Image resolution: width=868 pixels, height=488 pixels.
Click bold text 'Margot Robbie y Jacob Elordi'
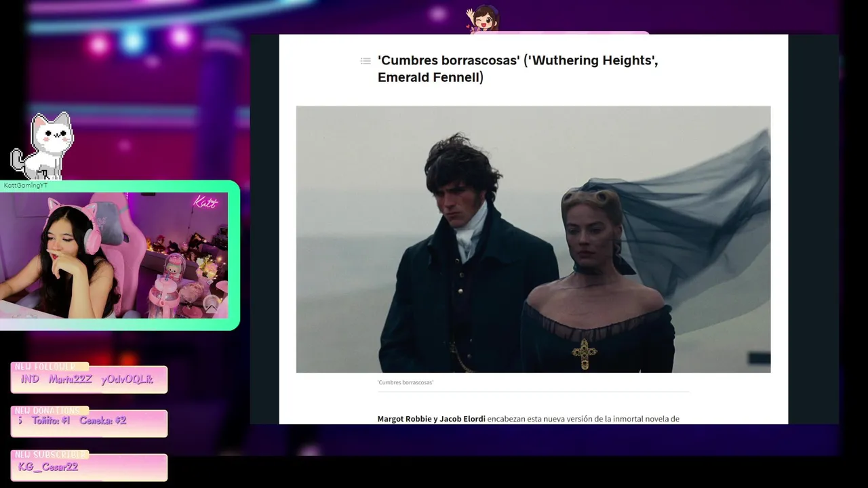click(x=431, y=419)
